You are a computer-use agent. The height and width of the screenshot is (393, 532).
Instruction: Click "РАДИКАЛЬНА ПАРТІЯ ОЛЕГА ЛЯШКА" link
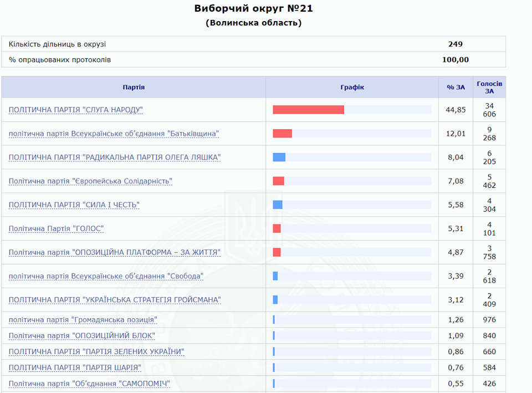(x=115, y=157)
